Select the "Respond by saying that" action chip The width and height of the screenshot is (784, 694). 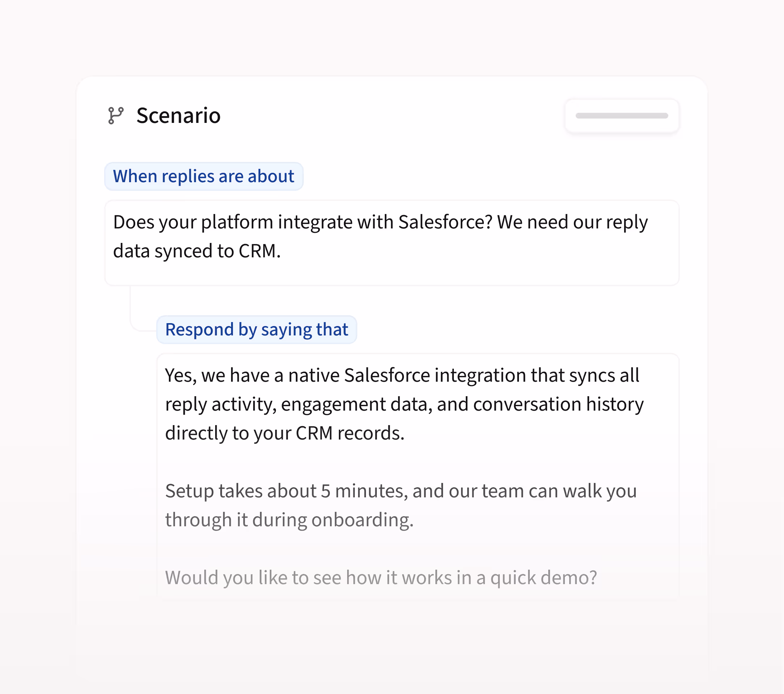coord(256,329)
